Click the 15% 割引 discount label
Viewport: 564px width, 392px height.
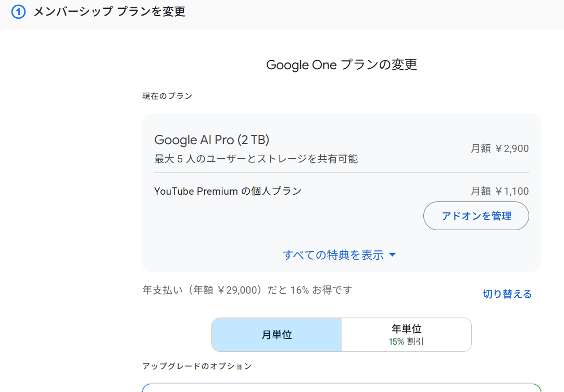click(x=406, y=342)
